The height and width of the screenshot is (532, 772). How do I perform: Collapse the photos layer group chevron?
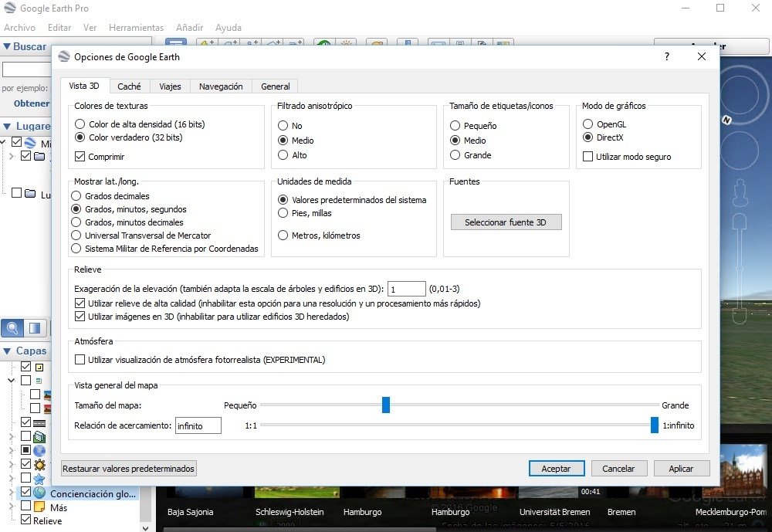click(x=12, y=381)
